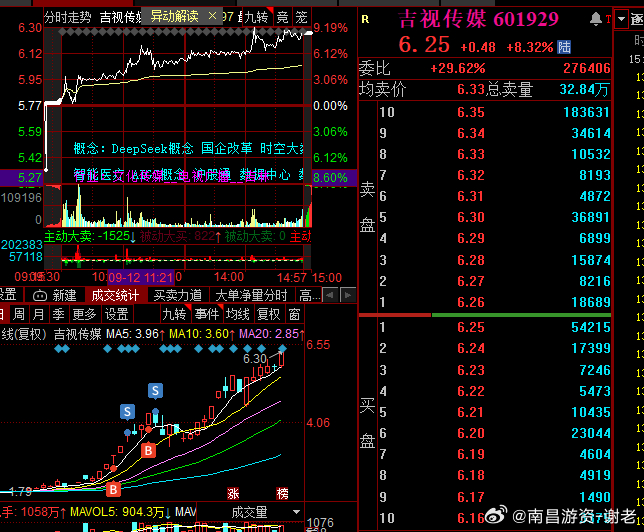Click the upper B buy marker on the K-line
This screenshot has height=532, width=644.
coord(148,451)
